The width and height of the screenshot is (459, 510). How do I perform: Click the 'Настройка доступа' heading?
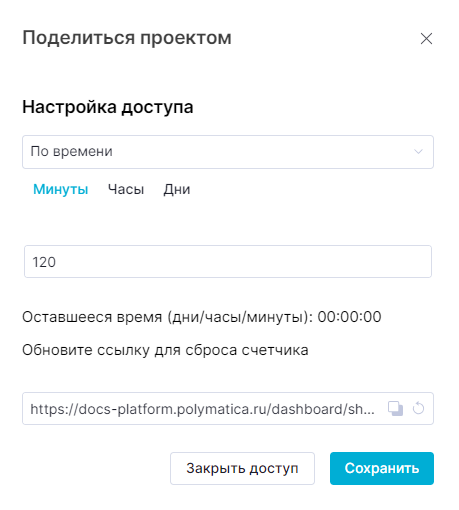pos(108,107)
